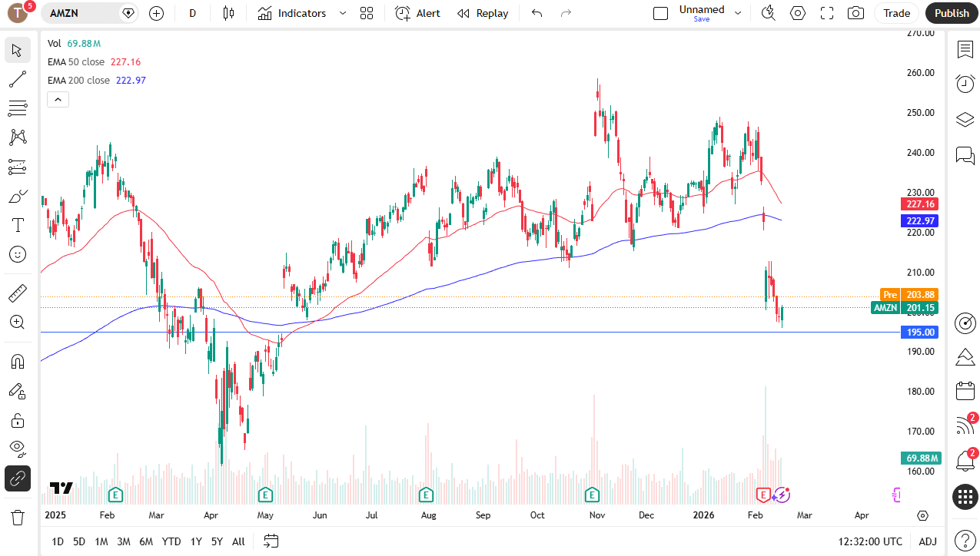The width and height of the screenshot is (980, 556).
Task: Switch to the 5D time range
Action: (79, 541)
